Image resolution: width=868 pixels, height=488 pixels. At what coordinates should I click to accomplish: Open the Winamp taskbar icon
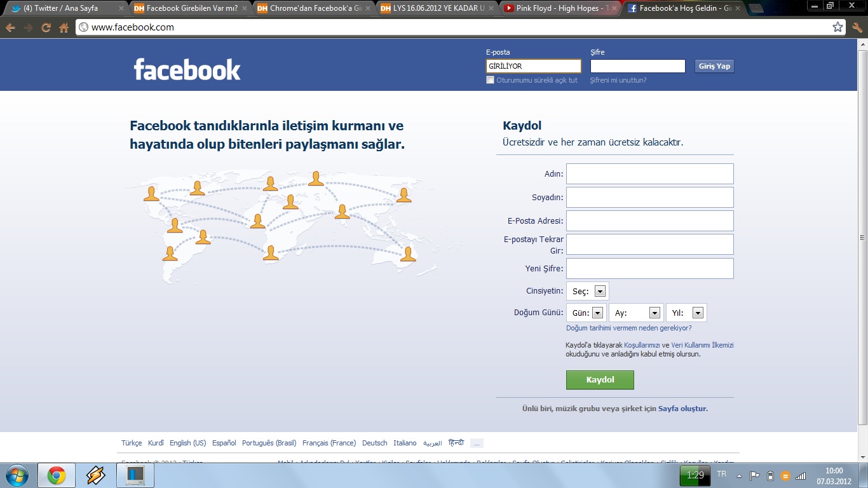tap(96, 475)
